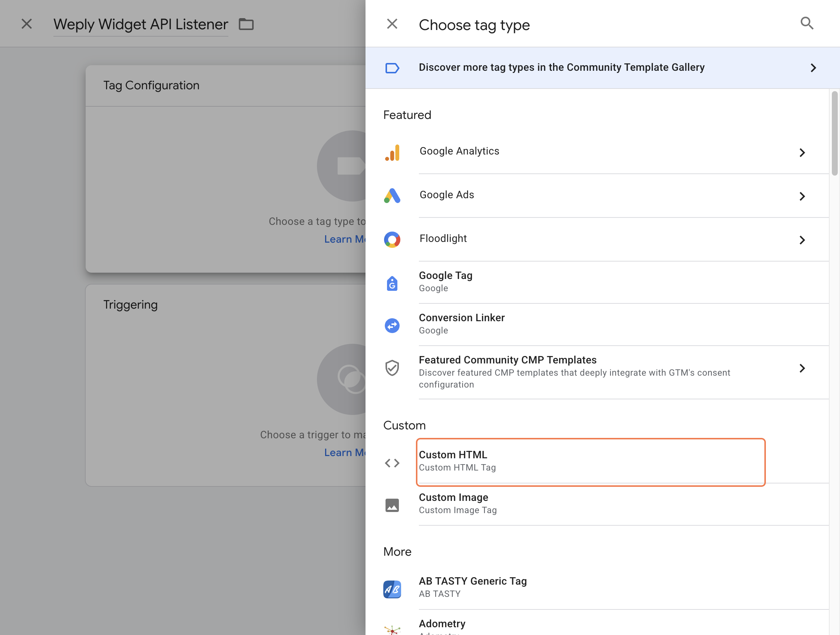Choose AB TASTY Generic Tag
Viewport: 840px width, 635px height.
[x=590, y=587]
